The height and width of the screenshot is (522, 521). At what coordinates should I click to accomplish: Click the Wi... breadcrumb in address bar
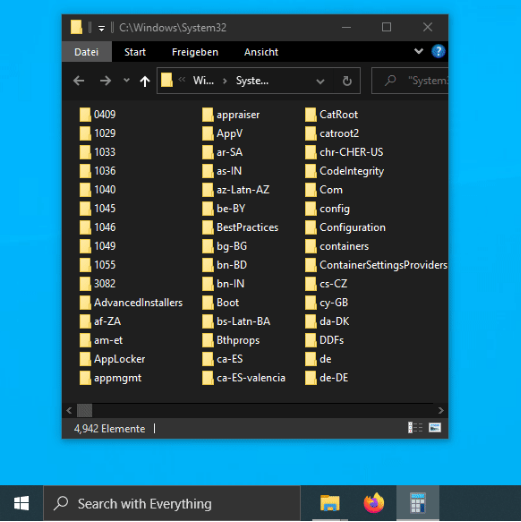203,81
